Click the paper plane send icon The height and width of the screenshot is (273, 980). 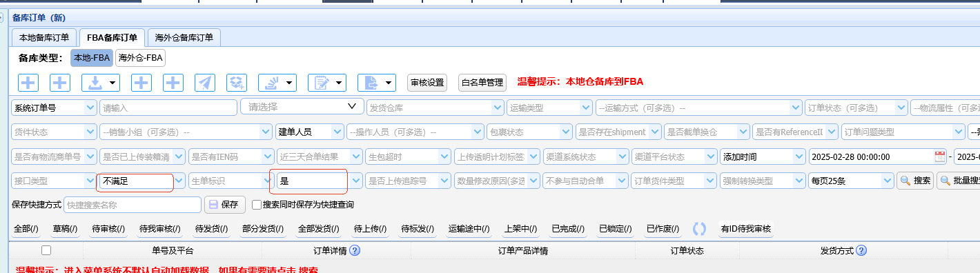(204, 83)
